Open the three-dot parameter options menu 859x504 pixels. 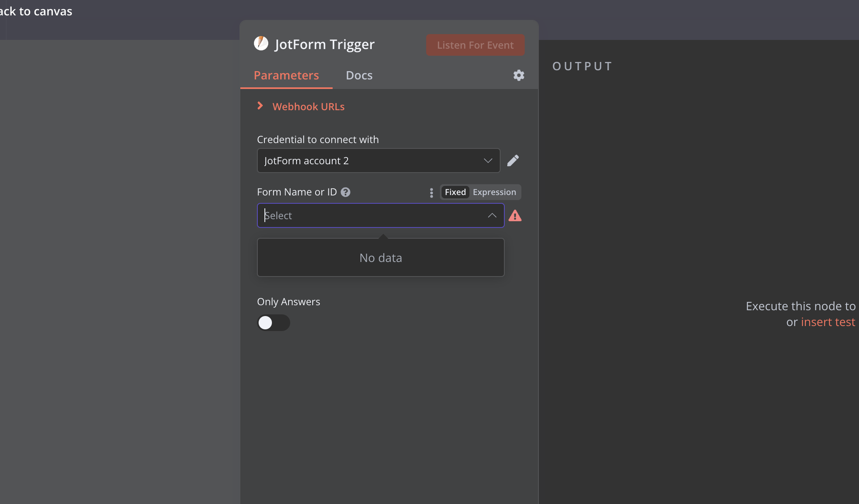(x=431, y=193)
